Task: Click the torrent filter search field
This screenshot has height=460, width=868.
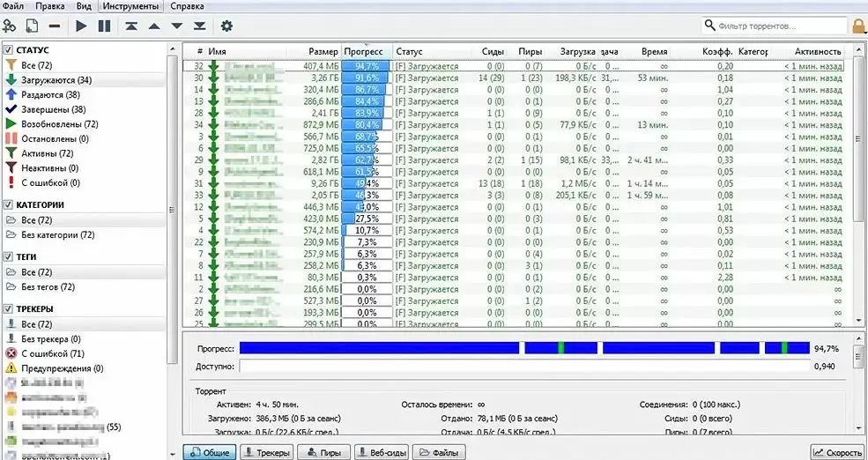Action: (x=775, y=26)
